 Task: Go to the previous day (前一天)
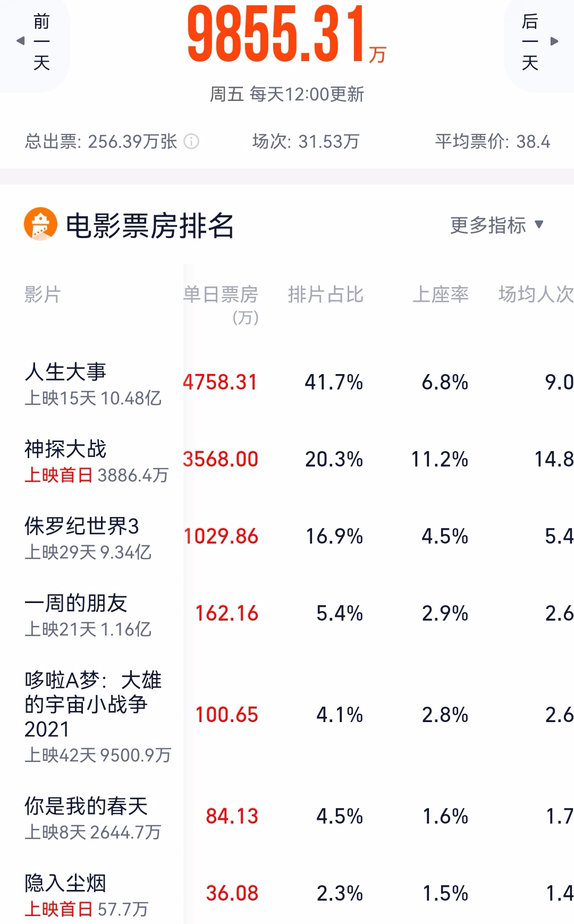point(35,43)
